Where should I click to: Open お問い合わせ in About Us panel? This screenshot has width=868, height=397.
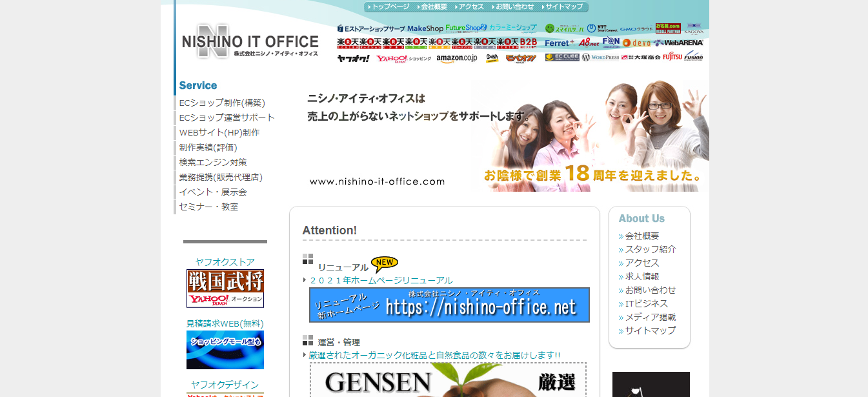[651, 290]
